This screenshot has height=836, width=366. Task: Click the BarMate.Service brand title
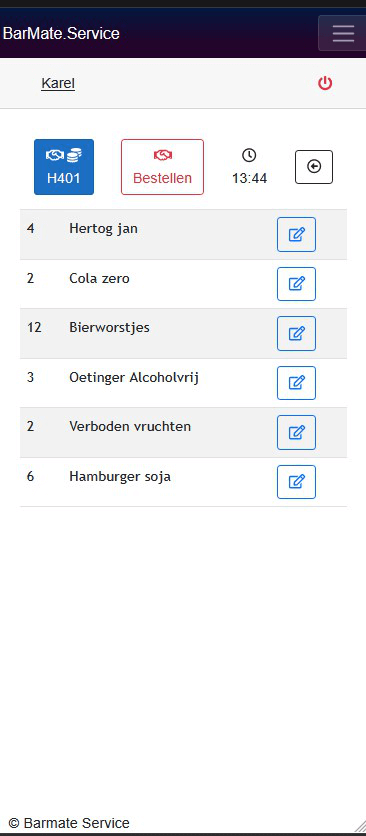(x=61, y=34)
